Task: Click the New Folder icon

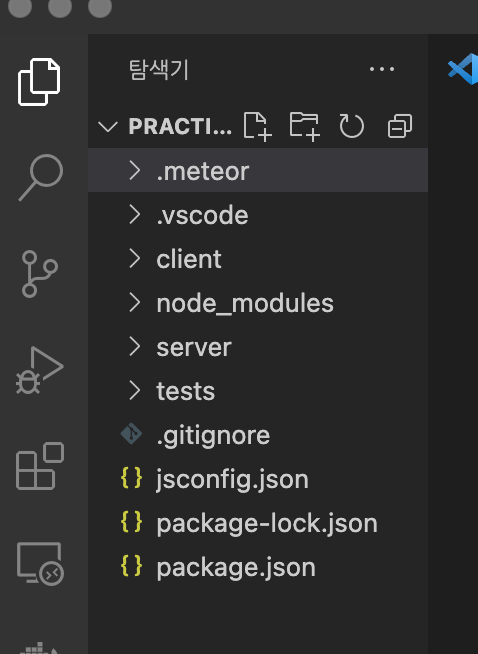Action: (305, 126)
